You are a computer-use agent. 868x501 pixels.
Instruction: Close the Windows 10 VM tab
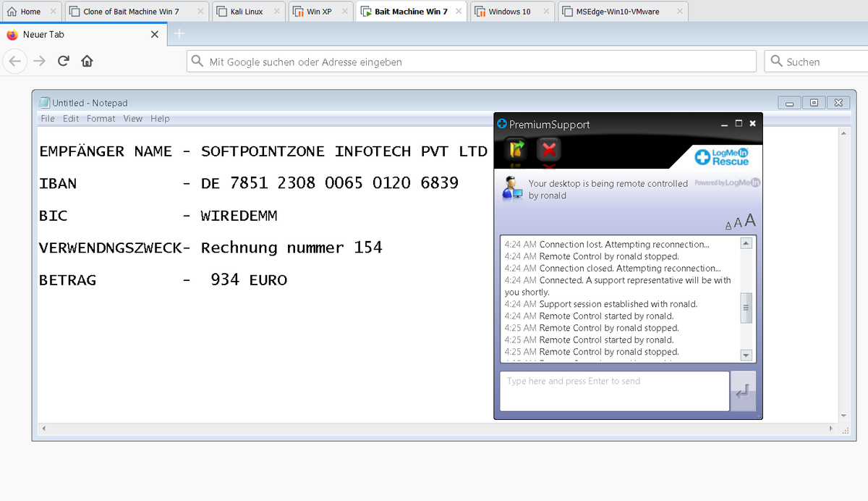pyautogui.click(x=546, y=12)
